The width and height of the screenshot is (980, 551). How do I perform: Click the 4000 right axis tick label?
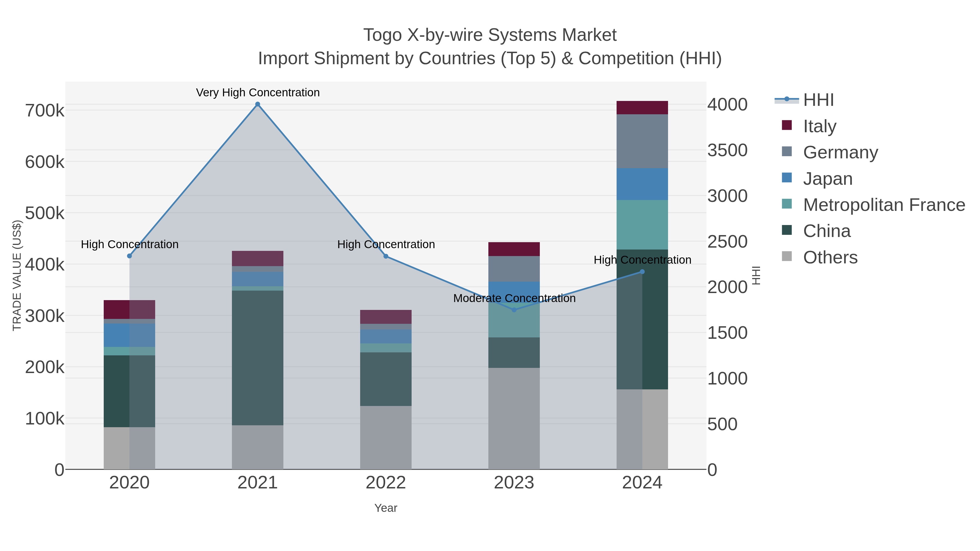(x=728, y=104)
